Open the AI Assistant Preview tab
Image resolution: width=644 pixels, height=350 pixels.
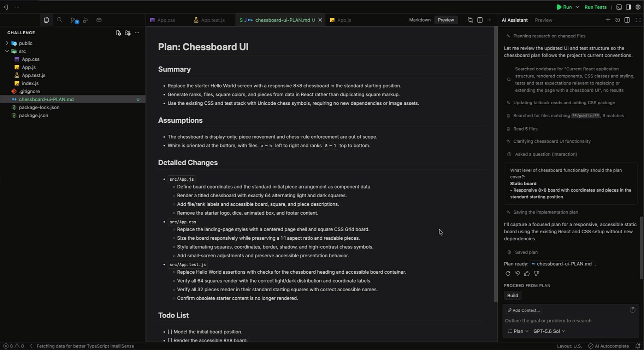pyautogui.click(x=543, y=20)
